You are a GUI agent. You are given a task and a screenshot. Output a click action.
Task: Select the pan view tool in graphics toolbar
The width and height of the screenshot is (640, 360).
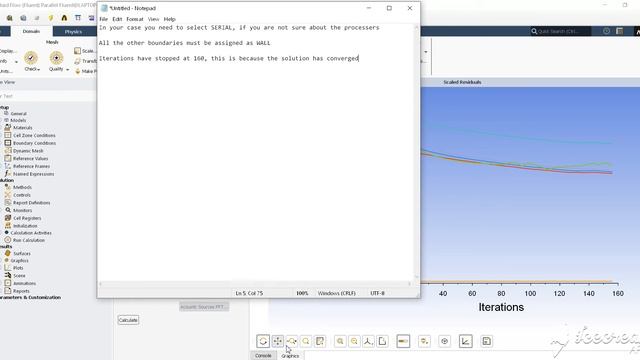click(278, 341)
